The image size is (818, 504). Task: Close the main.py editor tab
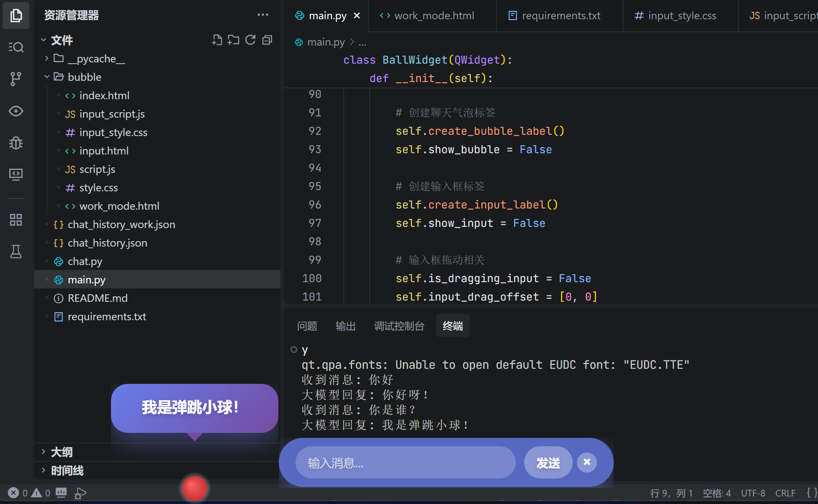pyautogui.click(x=357, y=15)
